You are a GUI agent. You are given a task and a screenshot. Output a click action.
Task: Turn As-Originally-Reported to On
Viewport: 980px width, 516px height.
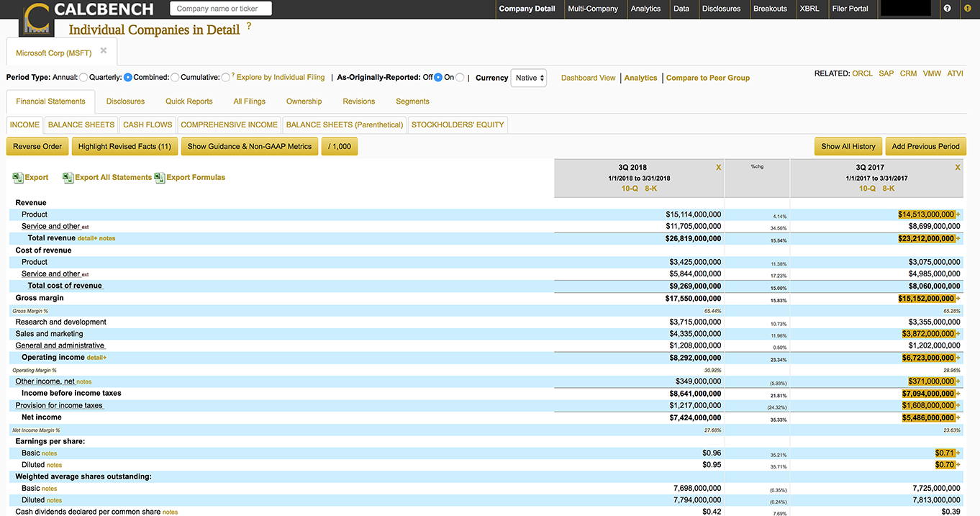[460, 78]
